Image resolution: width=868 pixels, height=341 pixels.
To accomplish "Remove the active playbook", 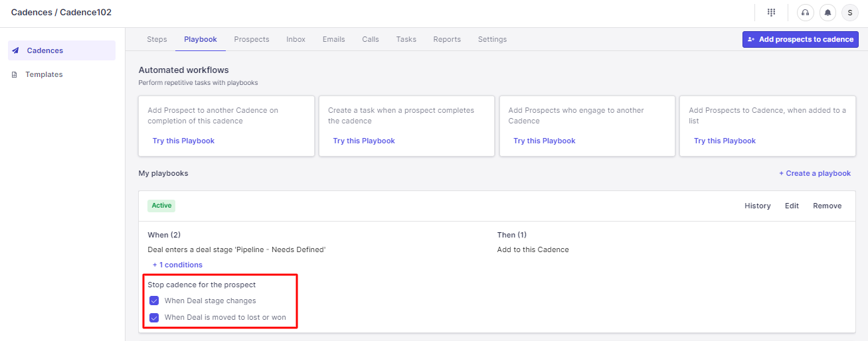I will pos(827,206).
